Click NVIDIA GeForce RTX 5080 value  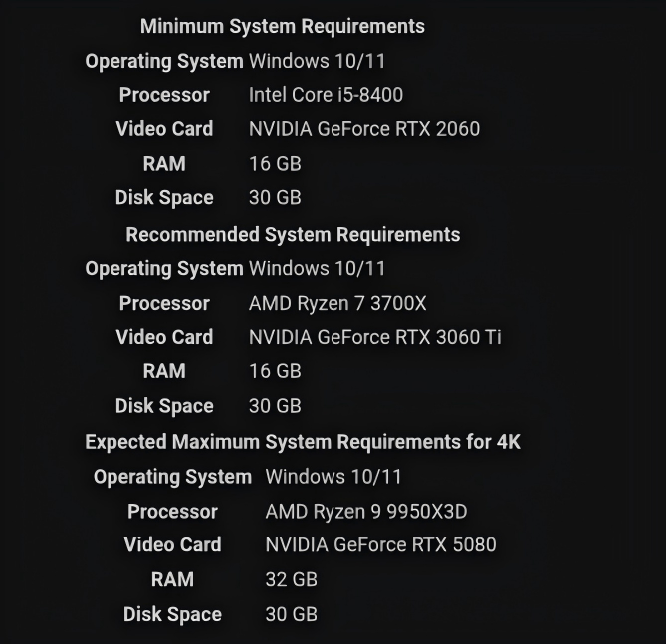point(380,545)
